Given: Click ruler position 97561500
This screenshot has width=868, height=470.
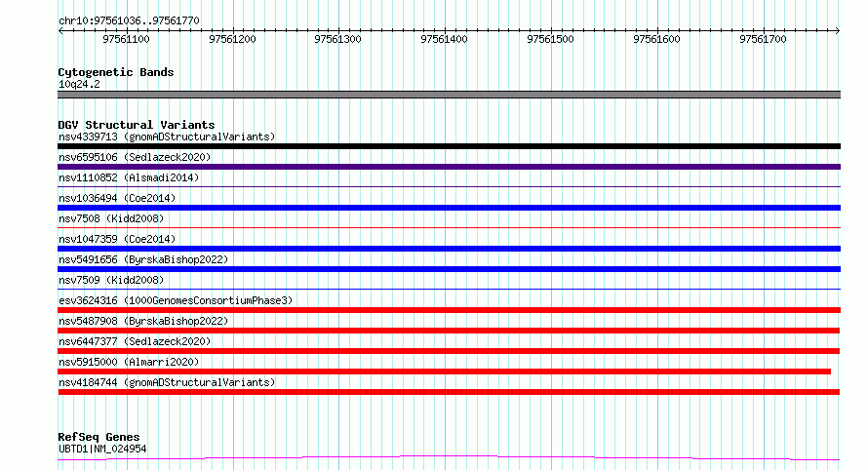Looking at the screenshot, I should click(550, 39).
